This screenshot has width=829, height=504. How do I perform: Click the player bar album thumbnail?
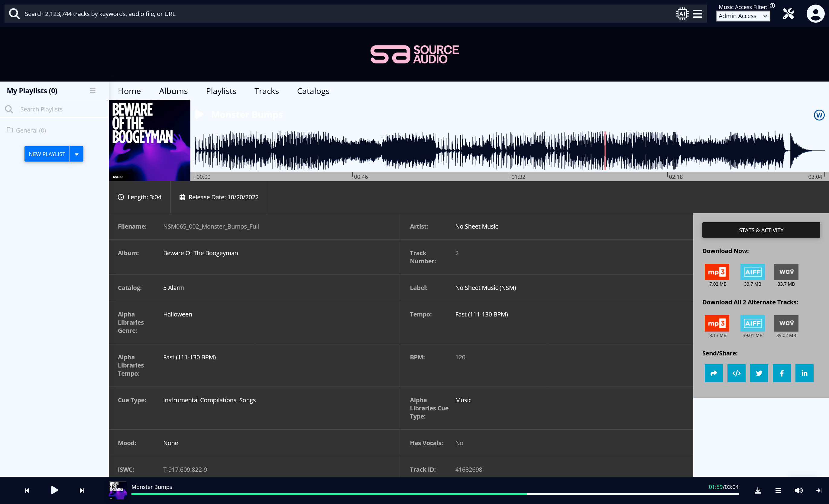(118, 490)
